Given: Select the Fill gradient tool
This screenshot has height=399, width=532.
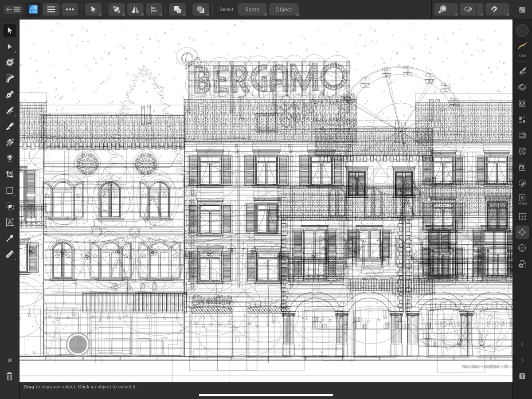Looking at the screenshot, I should [9, 142].
